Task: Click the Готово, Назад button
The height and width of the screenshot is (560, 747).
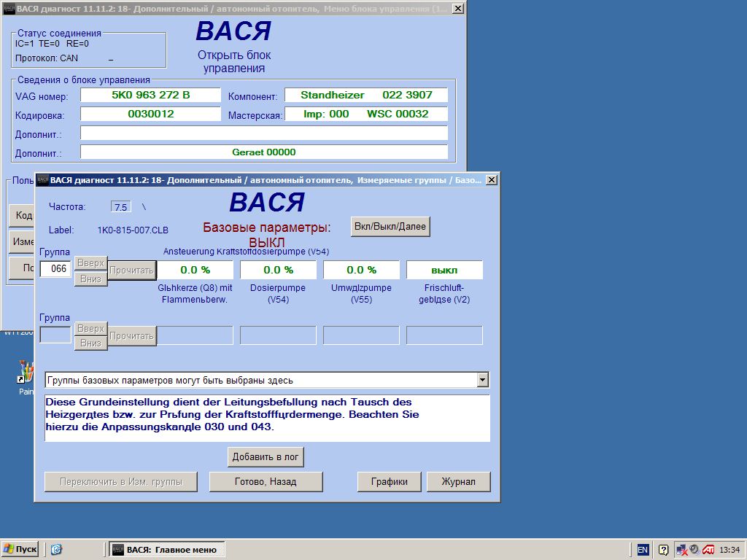Action: 266,482
